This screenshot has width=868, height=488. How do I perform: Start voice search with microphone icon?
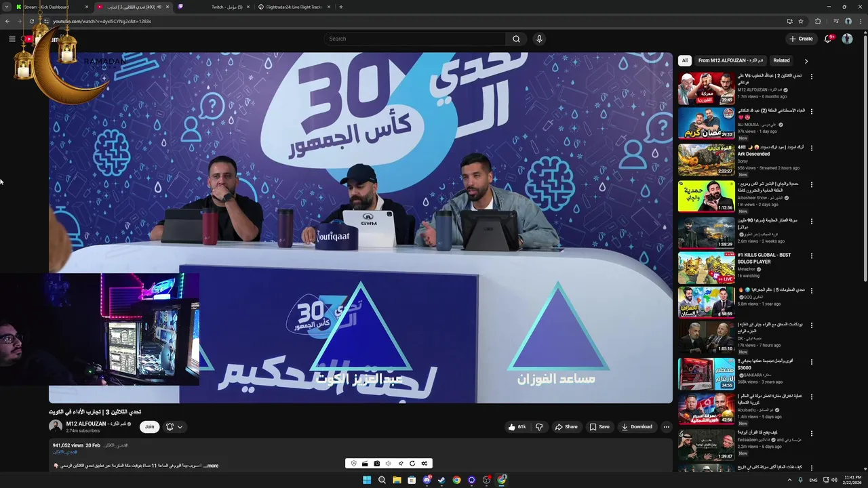[539, 39]
